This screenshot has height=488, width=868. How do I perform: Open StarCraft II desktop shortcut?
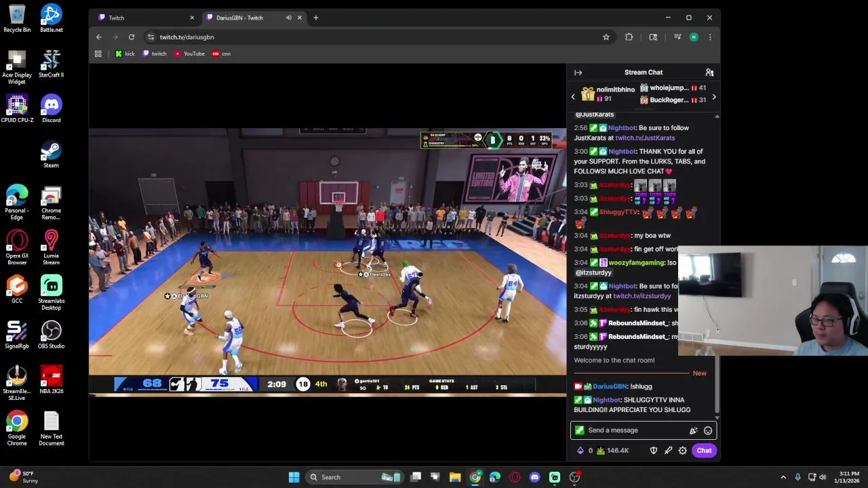(x=52, y=64)
